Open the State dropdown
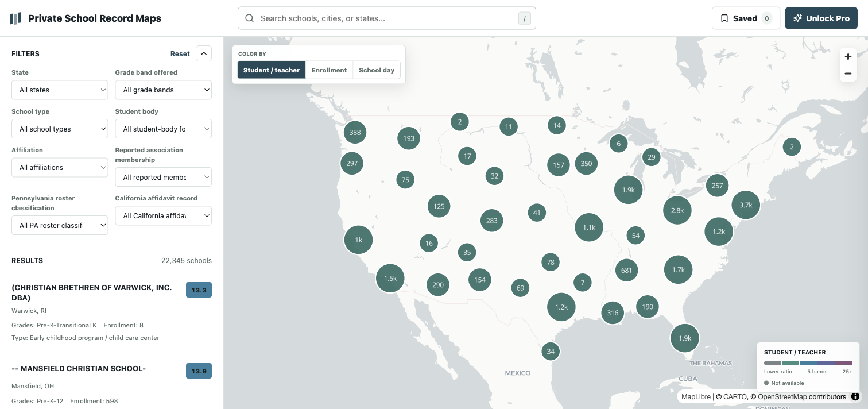Screen dimensions: 868x409 click(x=60, y=90)
